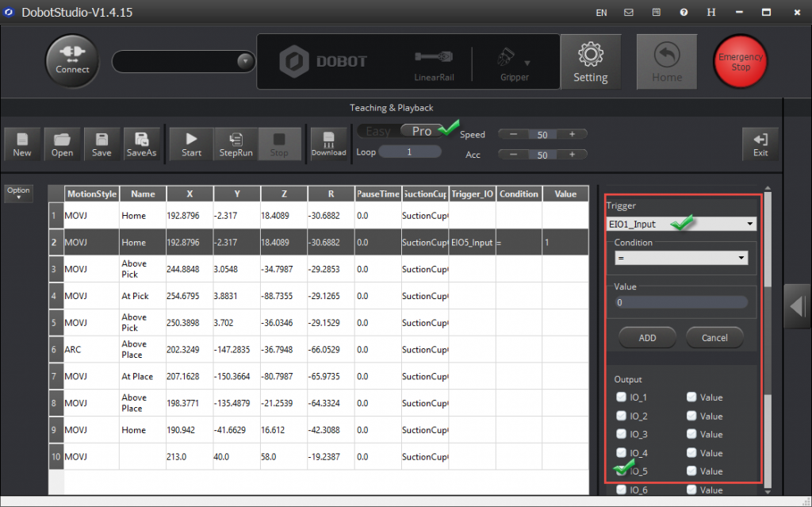Switch the Easy/Pro mode toggle
The height and width of the screenshot is (507, 812).
click(400, 131)
